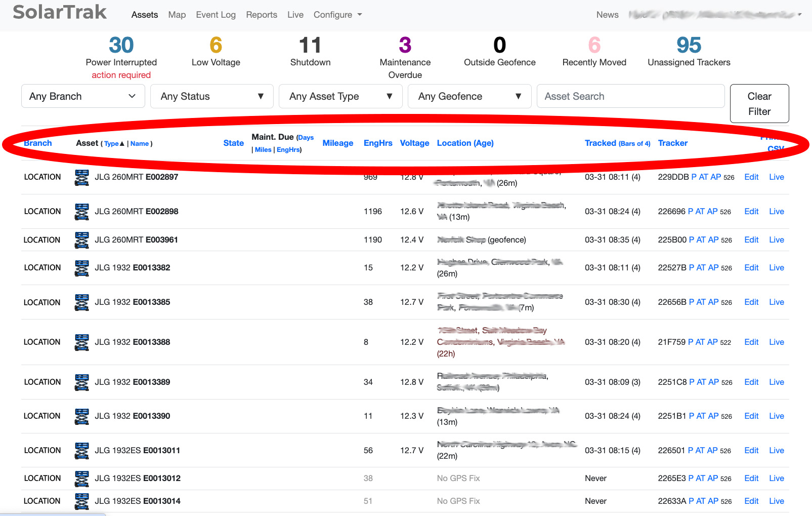Sort the table by Voltage column

click(414, 143)
